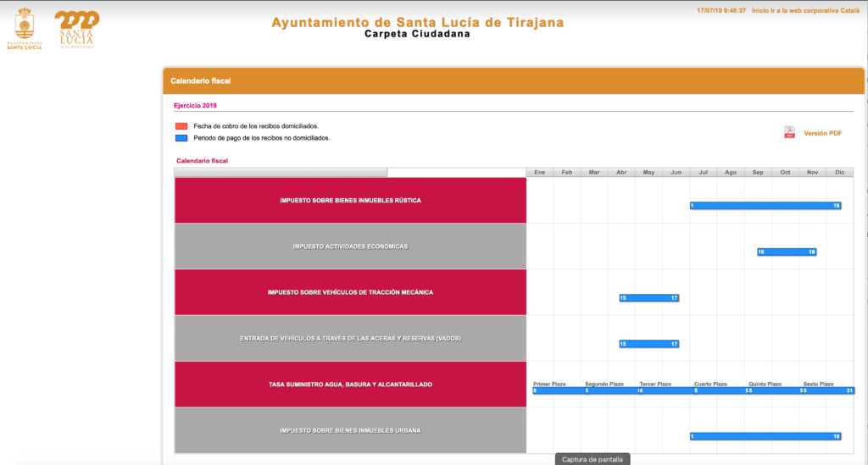Screen dimensions: 868x465
Task: Select Impuesto sobre Vehículos de Tracción Mecánica row
Action: [350, 292]
